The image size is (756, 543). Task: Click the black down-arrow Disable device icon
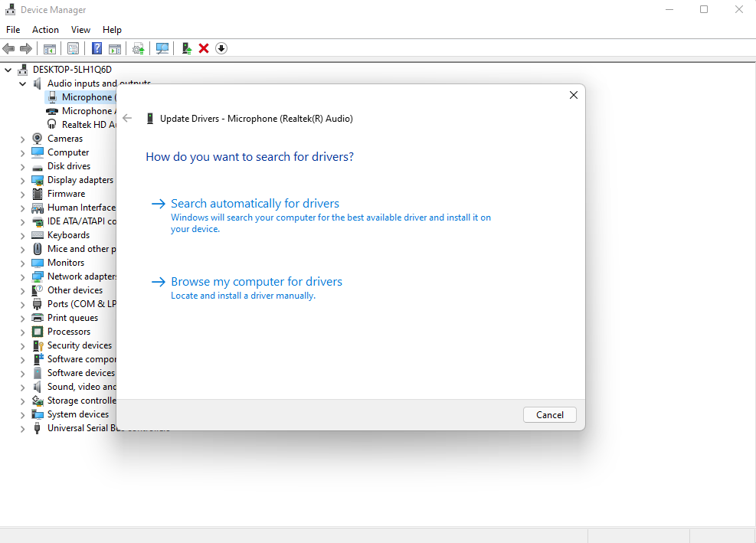tap(221, 48)
